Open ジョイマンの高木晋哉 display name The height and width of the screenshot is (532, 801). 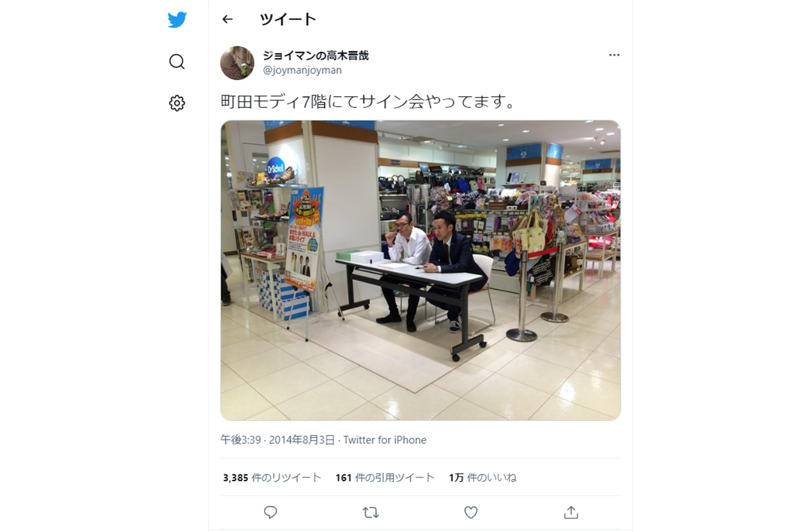(x=316, y=56)
